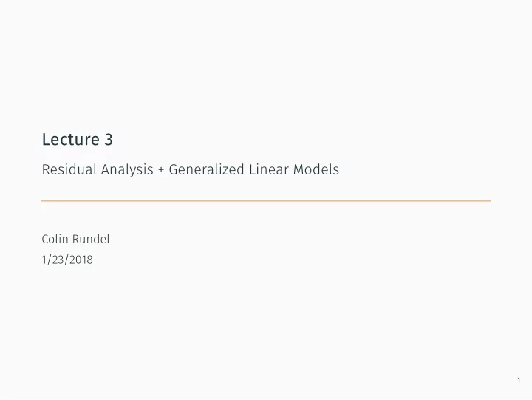Click the 'Lecture 3' slide title
The height and width of the screenshot is (400, 532).
[x=78, y=140]
